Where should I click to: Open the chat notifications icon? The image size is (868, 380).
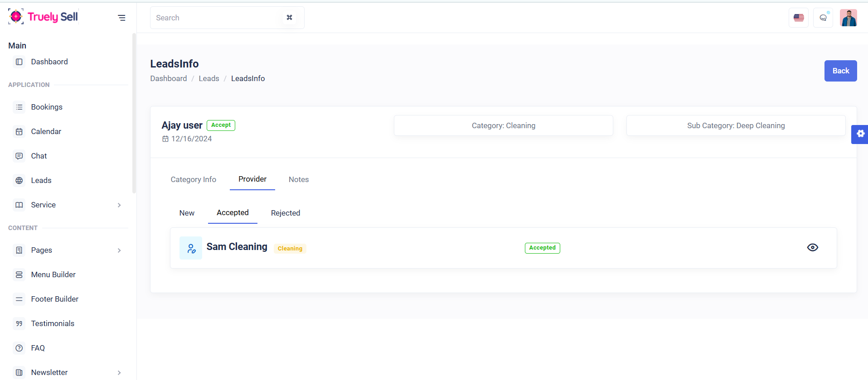(823, 18)
